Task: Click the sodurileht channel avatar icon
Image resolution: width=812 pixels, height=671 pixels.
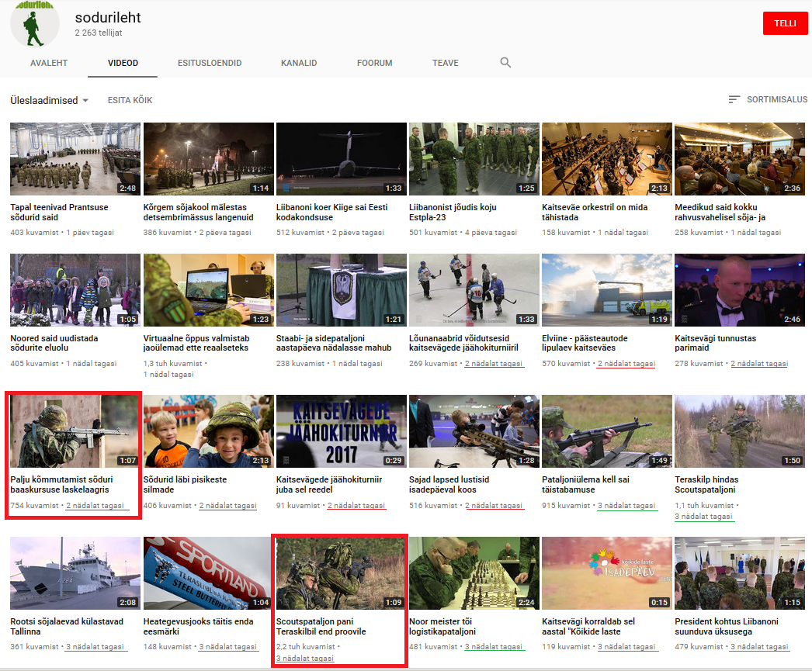Action: point(34,22)
